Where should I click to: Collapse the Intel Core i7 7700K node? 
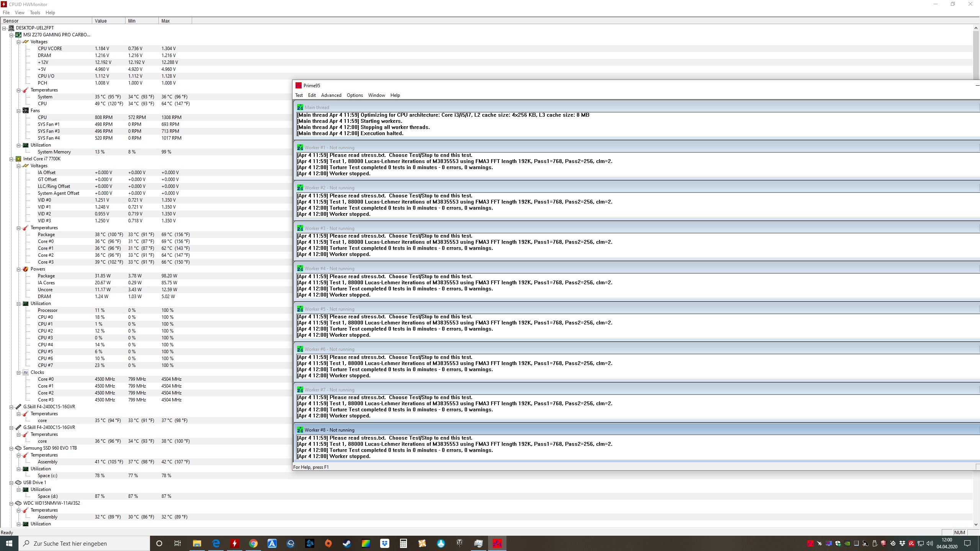[x=11, y=159]
